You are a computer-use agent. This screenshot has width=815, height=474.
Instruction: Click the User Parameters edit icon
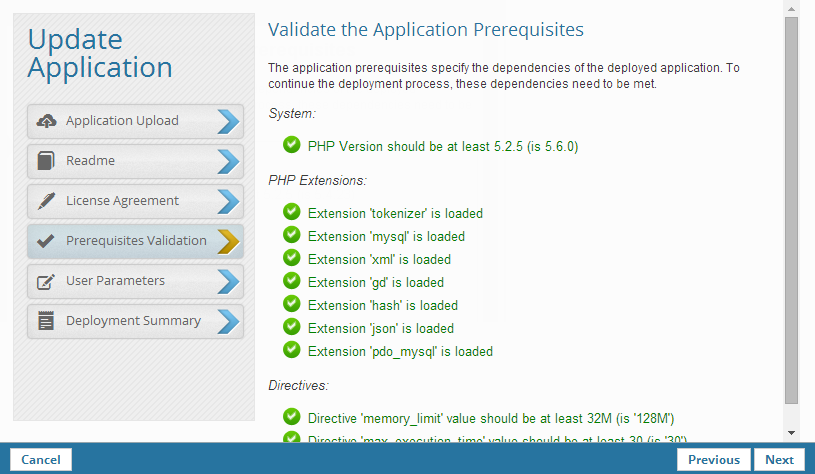(46, 281)
